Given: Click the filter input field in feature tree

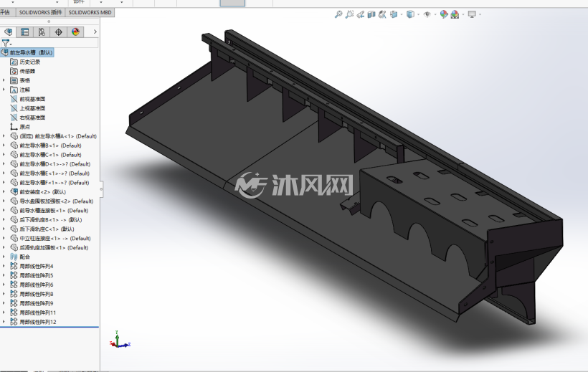Looking at the screenshot, I should pyautogui.click(x=54, y=43).
